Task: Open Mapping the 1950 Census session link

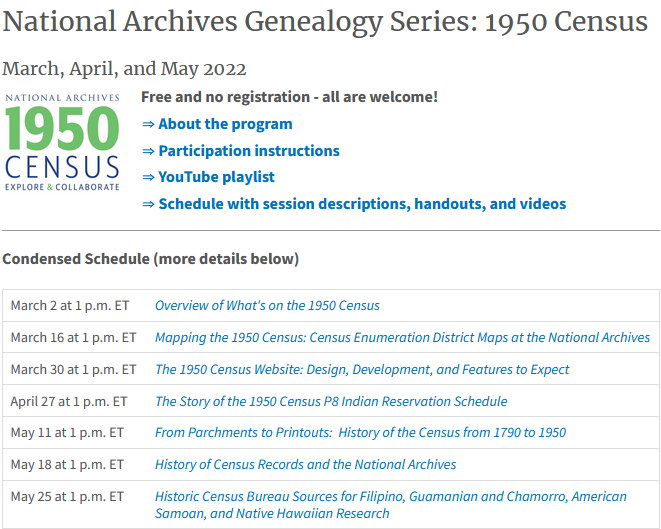Action: point(403,338)
